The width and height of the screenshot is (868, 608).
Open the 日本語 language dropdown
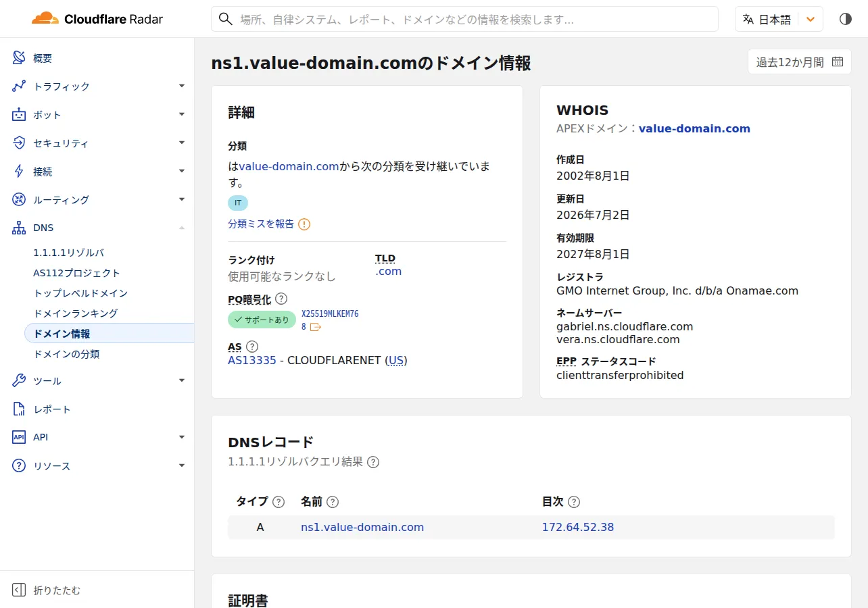tap(779, 20)
